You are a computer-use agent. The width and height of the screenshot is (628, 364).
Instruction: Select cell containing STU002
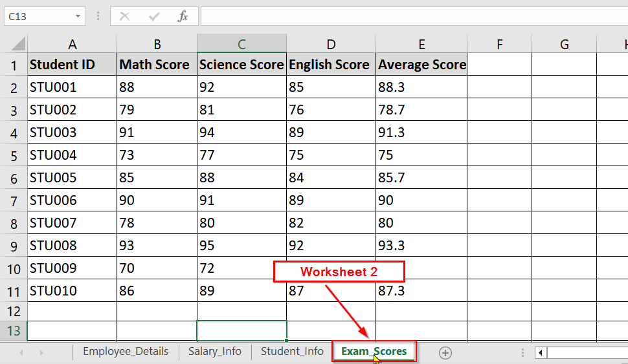(72, 110)
